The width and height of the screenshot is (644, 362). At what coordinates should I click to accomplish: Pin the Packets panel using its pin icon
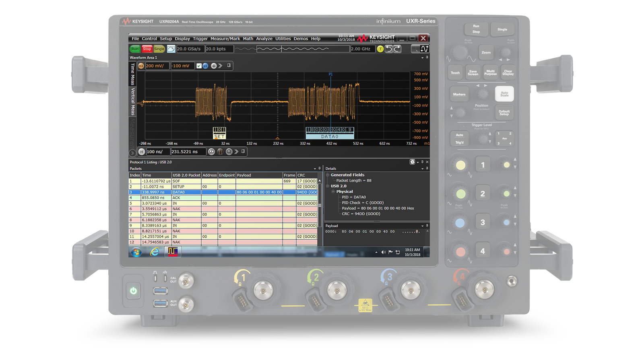click(320, 169)
